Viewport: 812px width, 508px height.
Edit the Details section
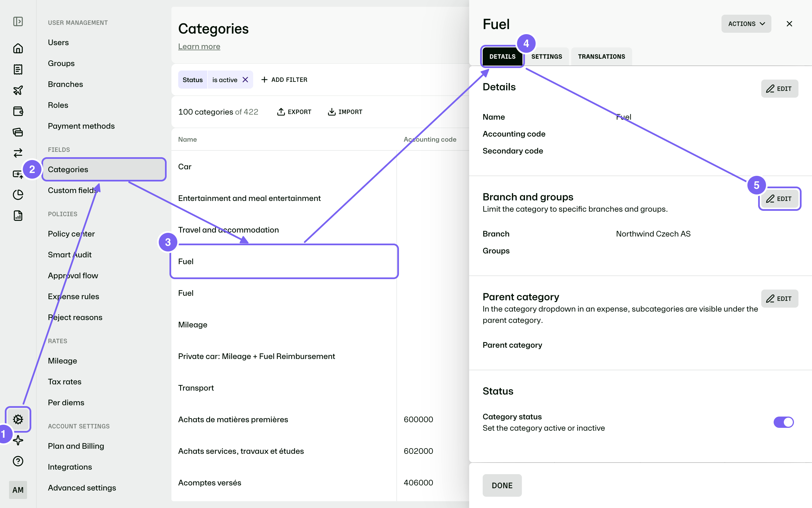[780, 89]
